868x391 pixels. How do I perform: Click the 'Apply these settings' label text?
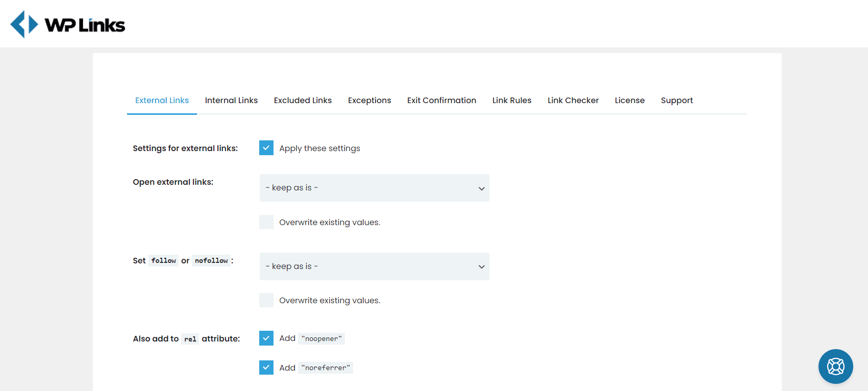click(x=319, y=149)
